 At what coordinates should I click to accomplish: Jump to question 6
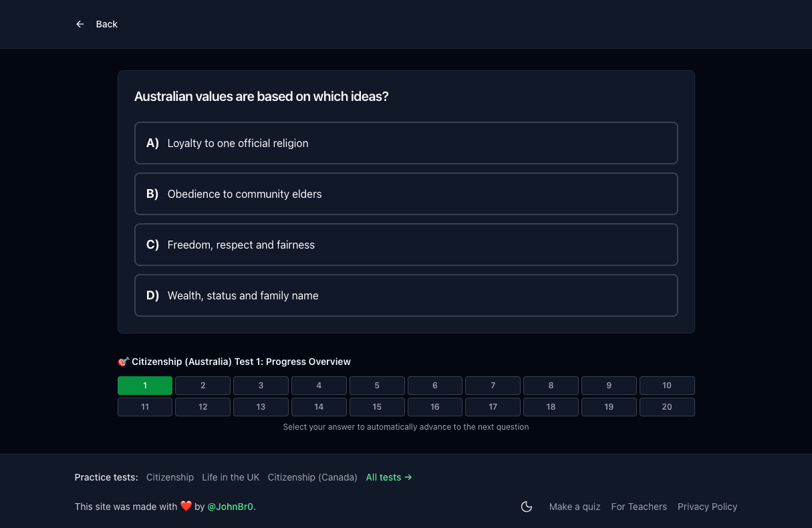[435, 386]
